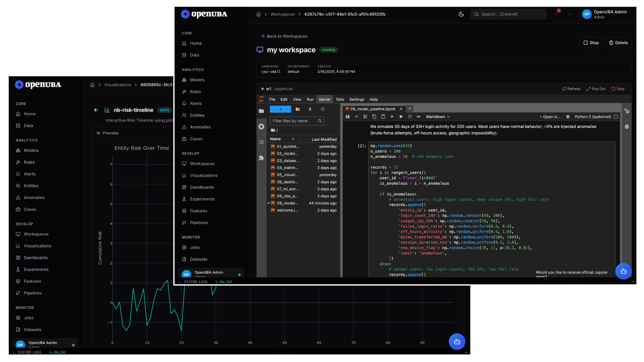Toggle dark mode with the moon icon
644x362 pixels.
(x=461, y=14)
